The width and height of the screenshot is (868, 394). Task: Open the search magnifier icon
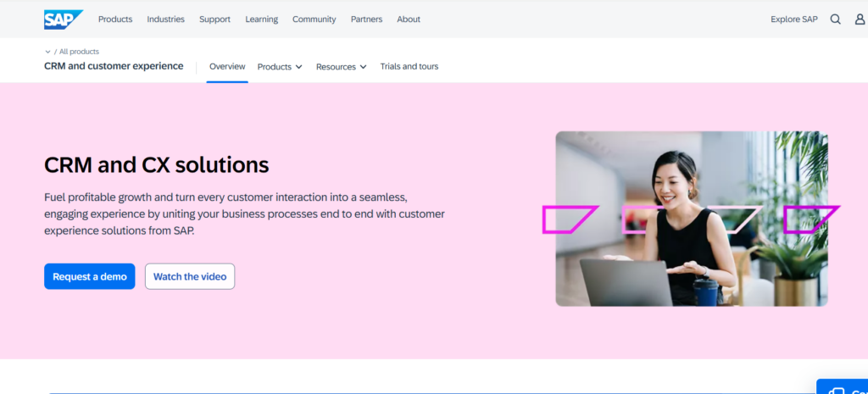tap(835, 19)
